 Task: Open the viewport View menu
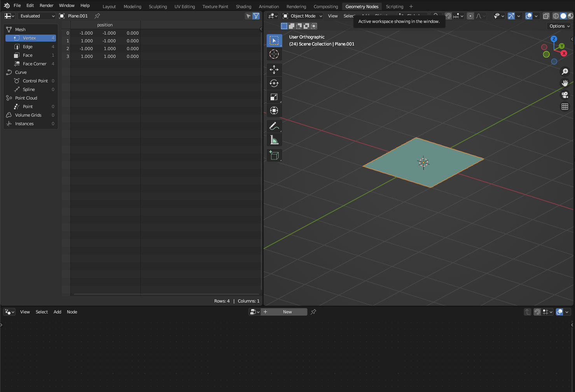(333, 16)
